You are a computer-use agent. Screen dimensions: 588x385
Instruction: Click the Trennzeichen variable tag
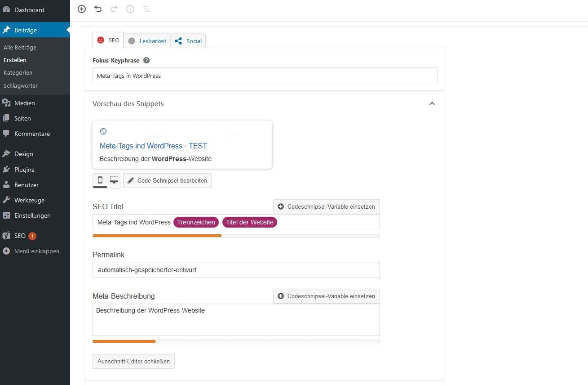coord(196,222)
